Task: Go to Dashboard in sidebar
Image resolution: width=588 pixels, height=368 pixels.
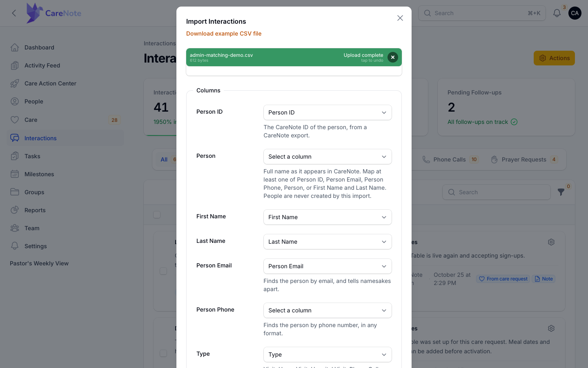Action: tap(65, 47)
